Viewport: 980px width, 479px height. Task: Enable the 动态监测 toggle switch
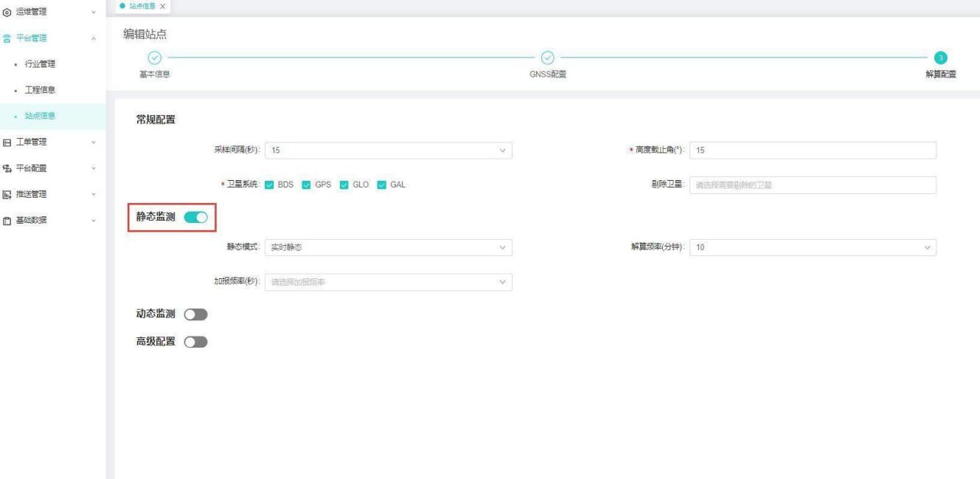click(x=195, y=314)
